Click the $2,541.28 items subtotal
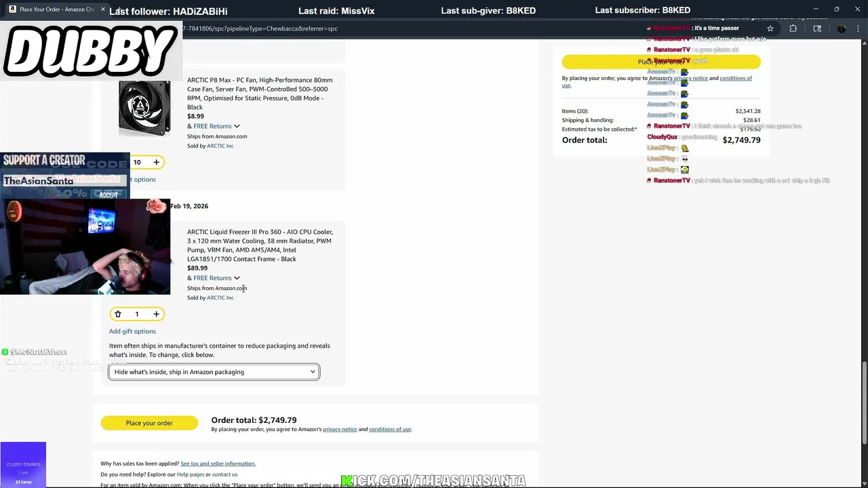The height and width of the screenshot is (488, 868). pos(748,111)
